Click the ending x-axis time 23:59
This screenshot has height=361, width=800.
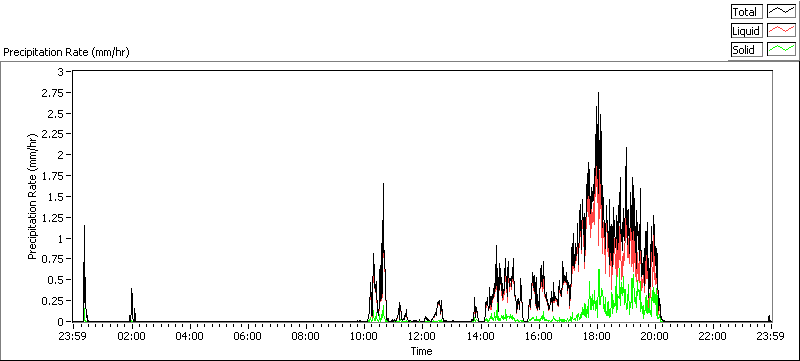coord(771,336)
